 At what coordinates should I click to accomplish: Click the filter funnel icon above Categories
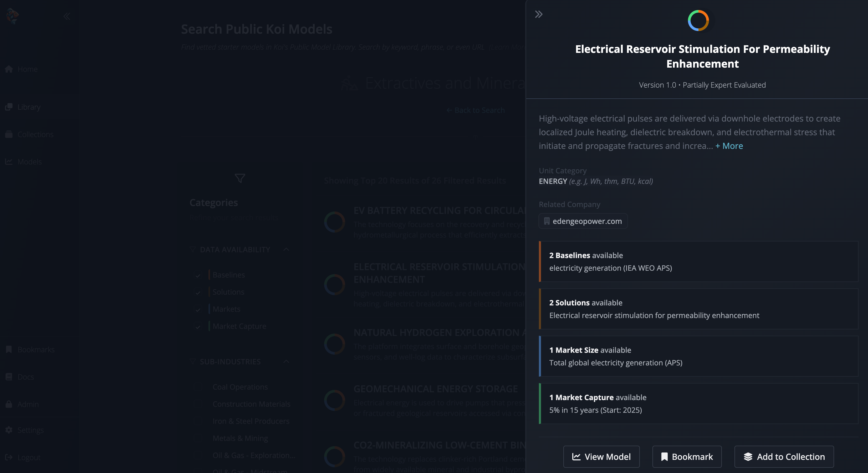(240, 178)
